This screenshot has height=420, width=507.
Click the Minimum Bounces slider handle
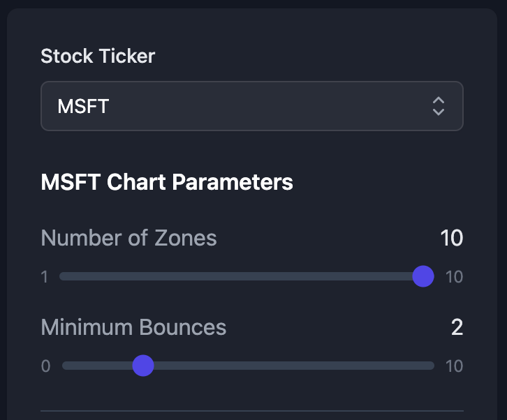[x=143, y=365]
